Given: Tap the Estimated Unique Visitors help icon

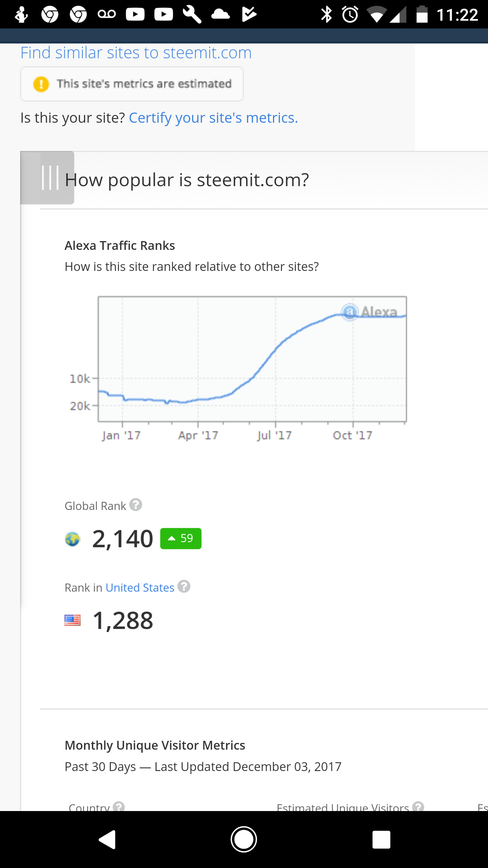Looking at the screenshot, I should pos(418,806).
